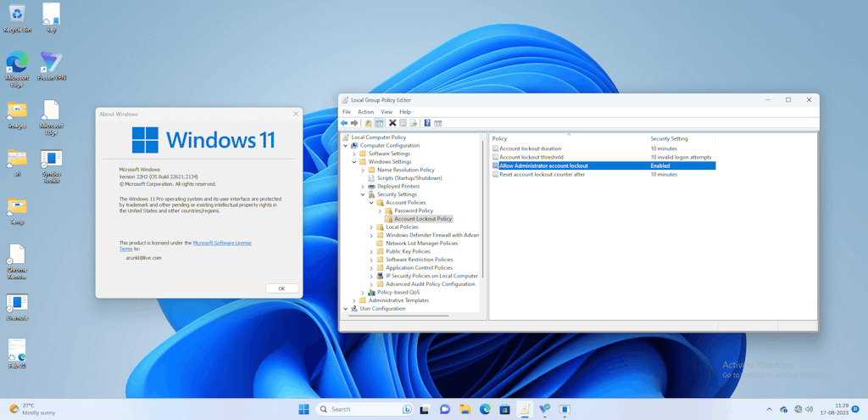Viewport: 868px width, 420px height.
Task: Select Network List Manager Policies tree item
Action: click(422, 244)
